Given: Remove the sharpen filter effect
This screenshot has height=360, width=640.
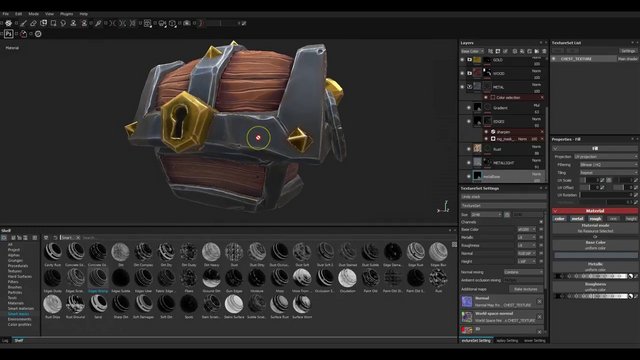Looking at the screenshot, I should [x=542, y=132].
